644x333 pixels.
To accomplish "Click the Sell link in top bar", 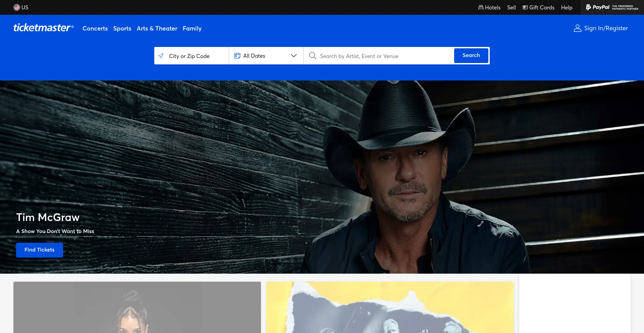I will click(512, 7).
